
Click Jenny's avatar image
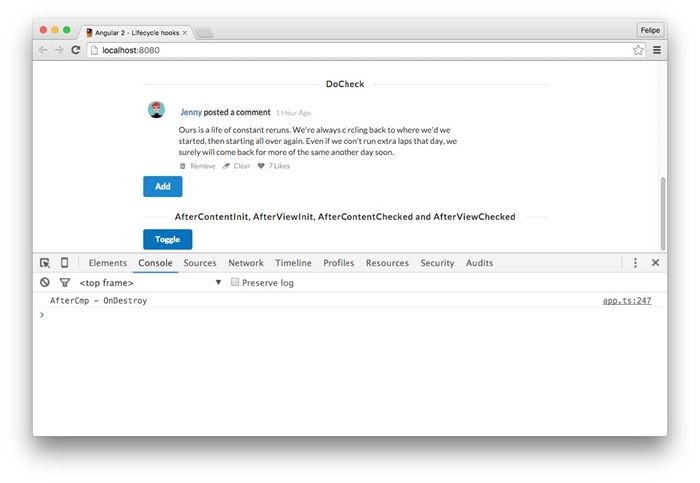156,110
